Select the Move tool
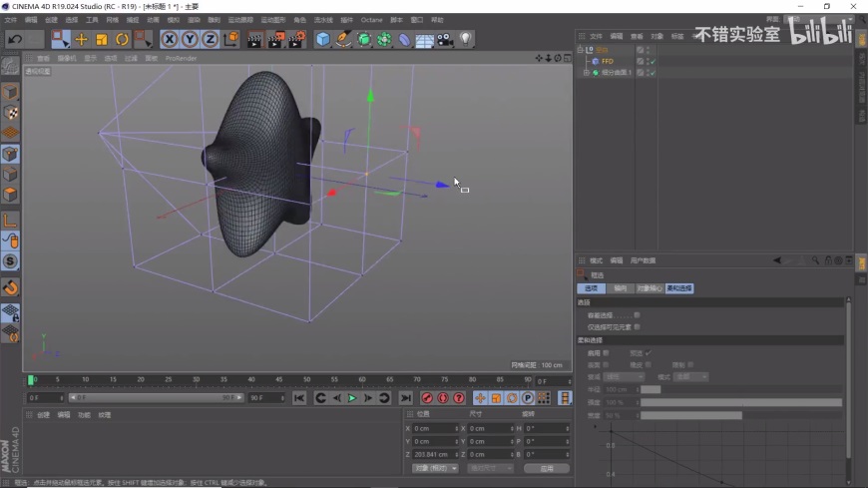 pos(82,39)
